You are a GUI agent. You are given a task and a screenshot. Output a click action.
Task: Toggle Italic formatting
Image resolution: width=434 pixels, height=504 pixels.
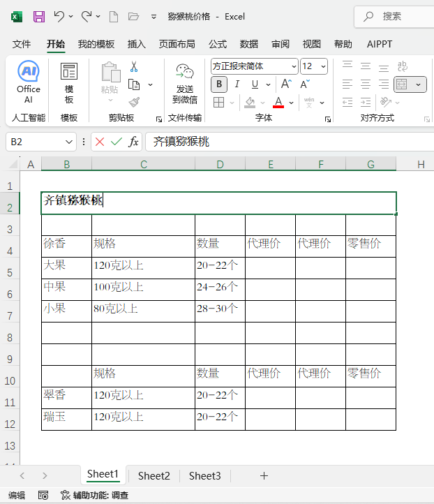[x=237, y=84]
